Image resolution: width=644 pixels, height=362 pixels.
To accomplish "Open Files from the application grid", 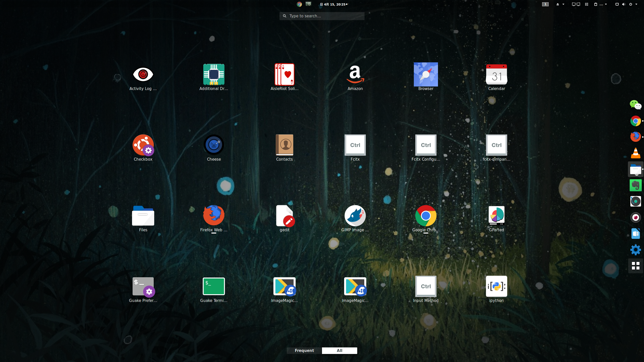I will coord(143,219).
